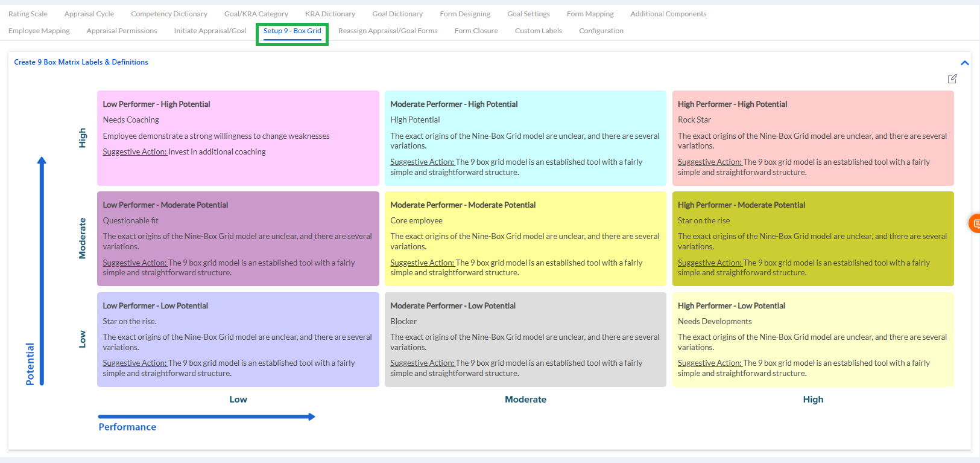Click the edit 9 box matrix icon
The height and width of the screenshot is (463, 980).
click(952, 79)
